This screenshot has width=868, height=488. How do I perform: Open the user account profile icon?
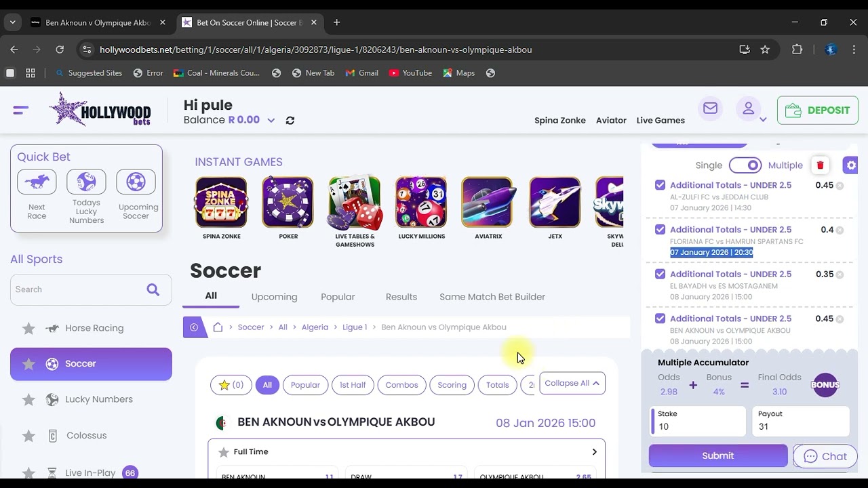748,108
